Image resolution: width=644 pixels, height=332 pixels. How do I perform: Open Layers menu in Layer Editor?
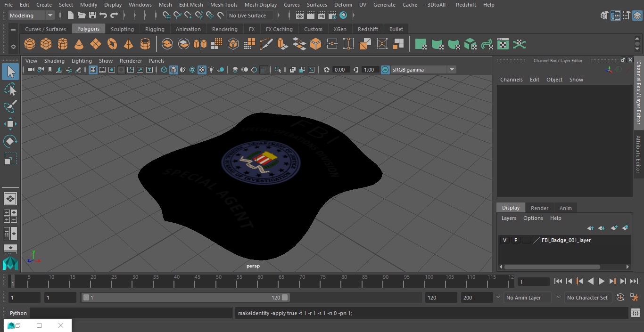[508, 218]
